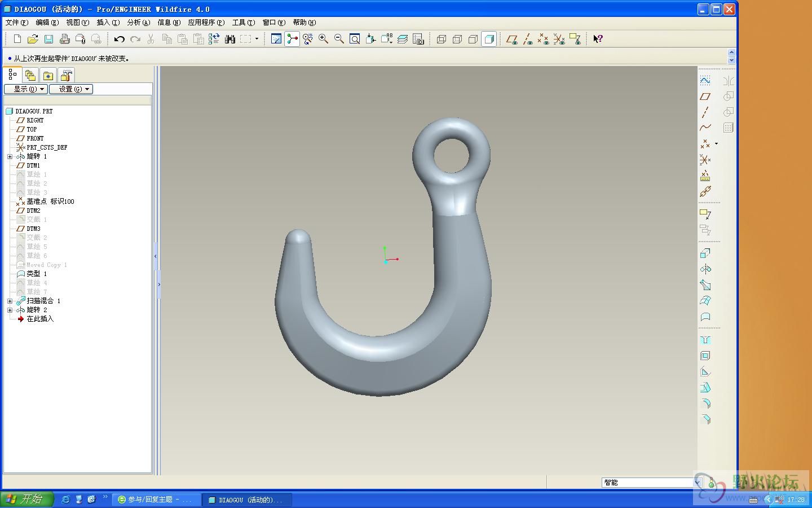812x508 pixels.
Task: Switch to the Folder Browser navigator tab
Action: point(30,75)
